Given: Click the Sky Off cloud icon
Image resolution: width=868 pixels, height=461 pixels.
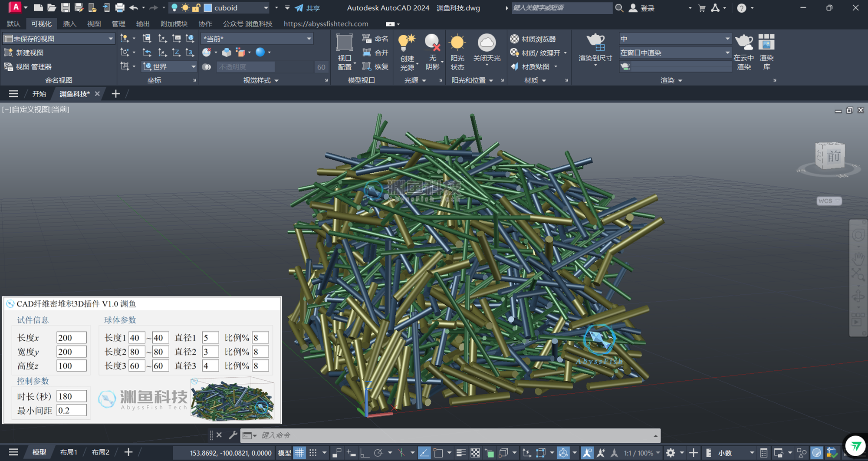Looking at the screenshot, I should point(487,43).
